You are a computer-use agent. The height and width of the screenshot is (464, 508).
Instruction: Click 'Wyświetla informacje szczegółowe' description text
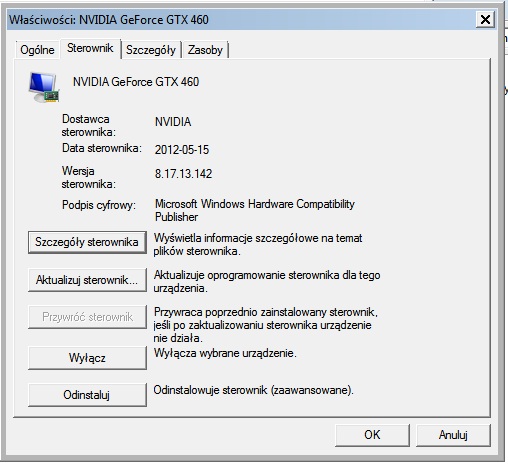point(258,244)
